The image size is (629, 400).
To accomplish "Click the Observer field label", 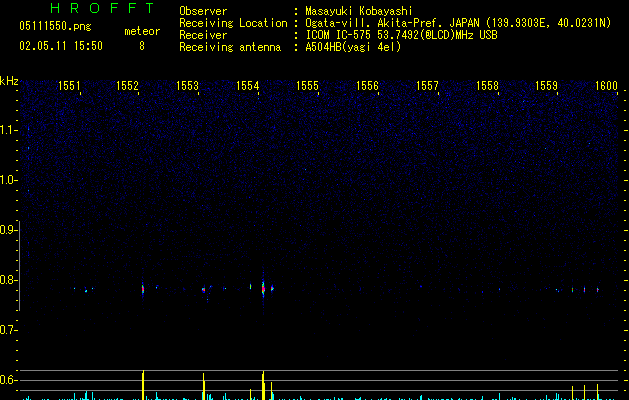I will point(203,11).
